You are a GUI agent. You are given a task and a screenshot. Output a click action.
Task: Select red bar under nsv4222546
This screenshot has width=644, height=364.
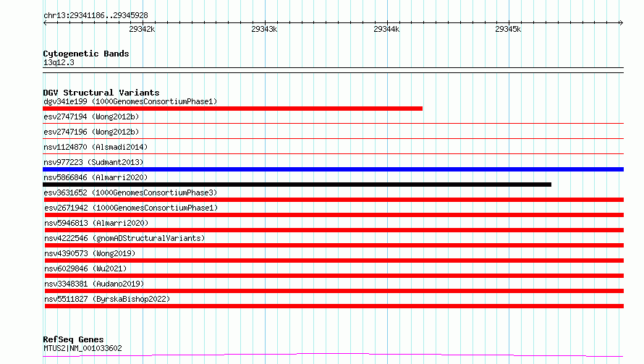click(334, 245)
